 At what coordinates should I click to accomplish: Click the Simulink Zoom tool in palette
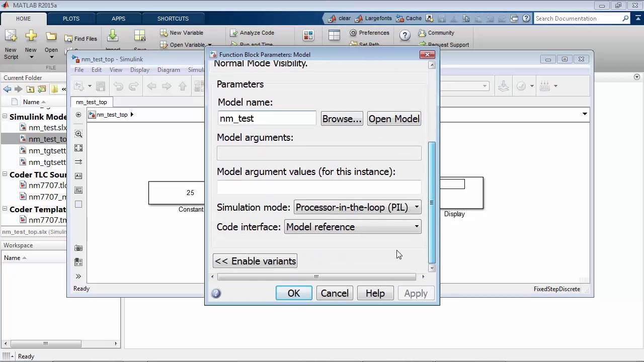tap(78, 134)
